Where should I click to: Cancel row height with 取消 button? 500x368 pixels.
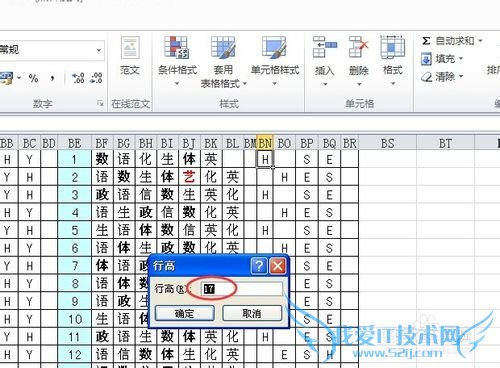[252, 313]
